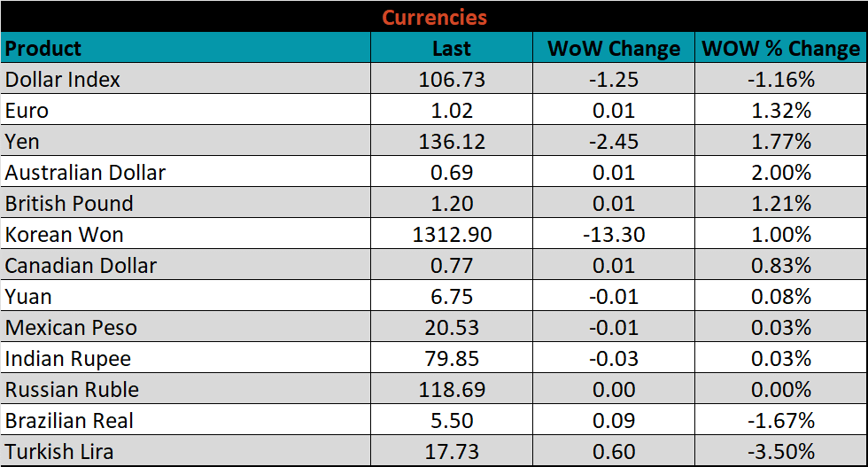Screen dimensions: 868x467
Task: Click Australian Dollar percent change 2.00%
Action: point(780,173)
